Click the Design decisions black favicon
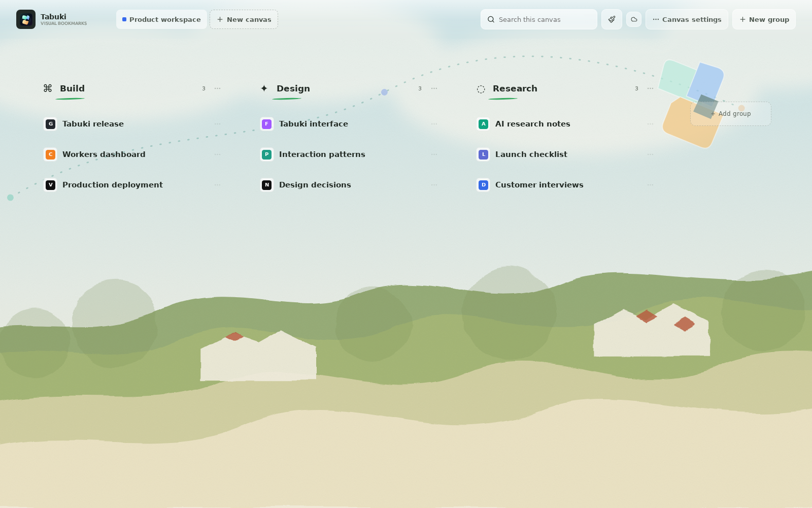The width and height of the screenshot is (812, 508). click(267, 185)
